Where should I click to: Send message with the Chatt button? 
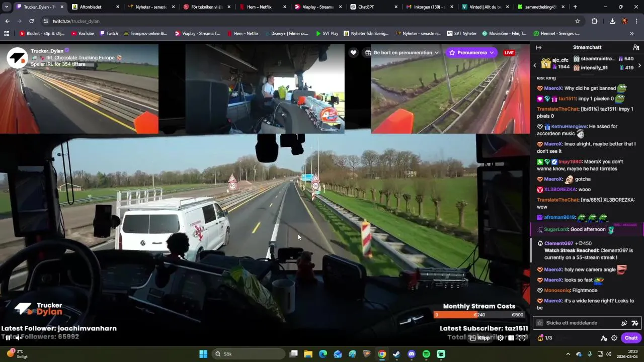(x=631, y=338)
